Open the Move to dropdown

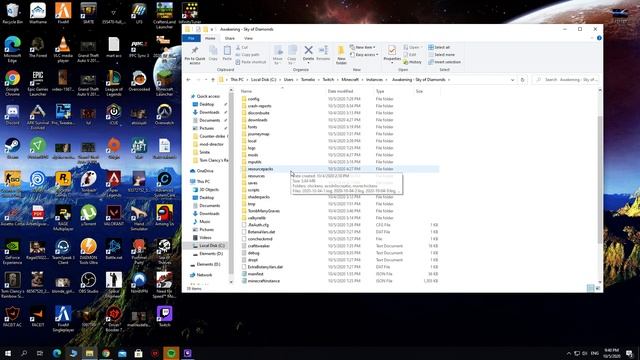[278, 55]
